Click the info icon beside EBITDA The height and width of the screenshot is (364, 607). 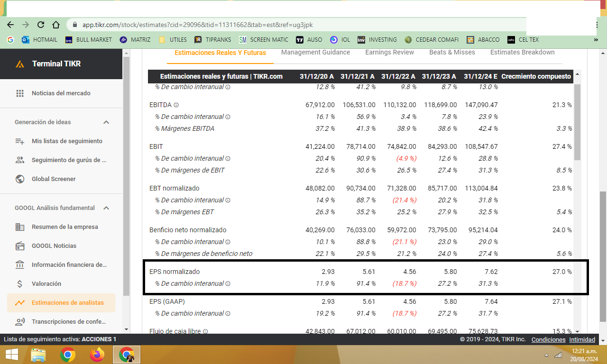176,105
